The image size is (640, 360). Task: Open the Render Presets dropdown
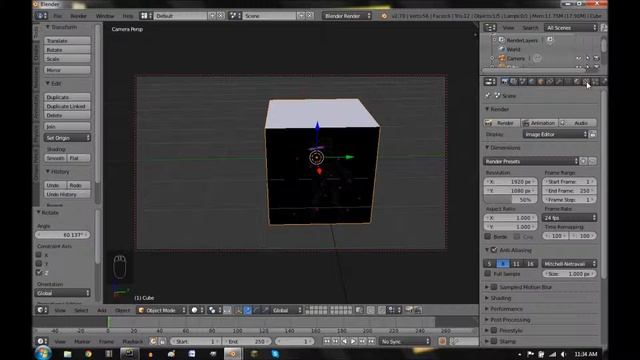click(531, 161)
